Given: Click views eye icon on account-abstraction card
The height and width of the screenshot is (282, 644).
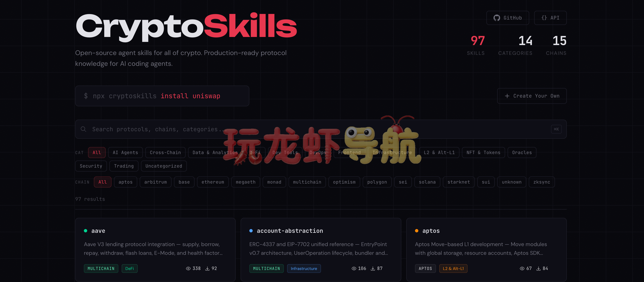Looking at the screenshot, I should 354,269.
